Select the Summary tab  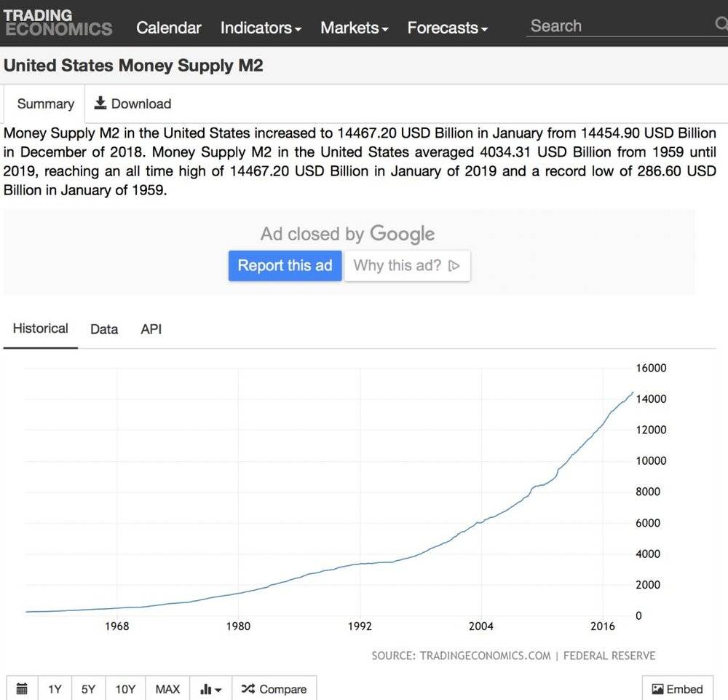[45, 103]
